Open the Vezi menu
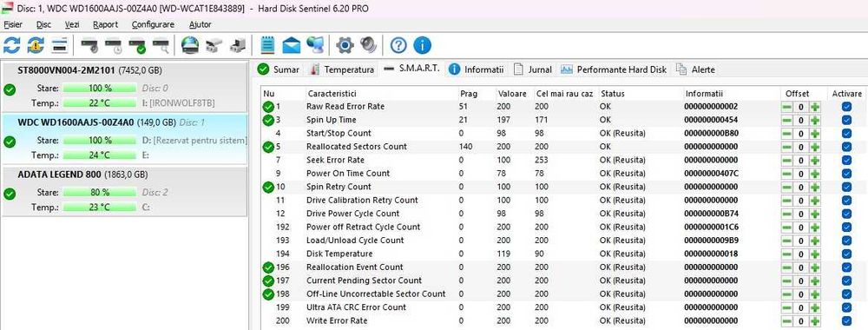This screenshot has width=868, height=330. point(72,24)
